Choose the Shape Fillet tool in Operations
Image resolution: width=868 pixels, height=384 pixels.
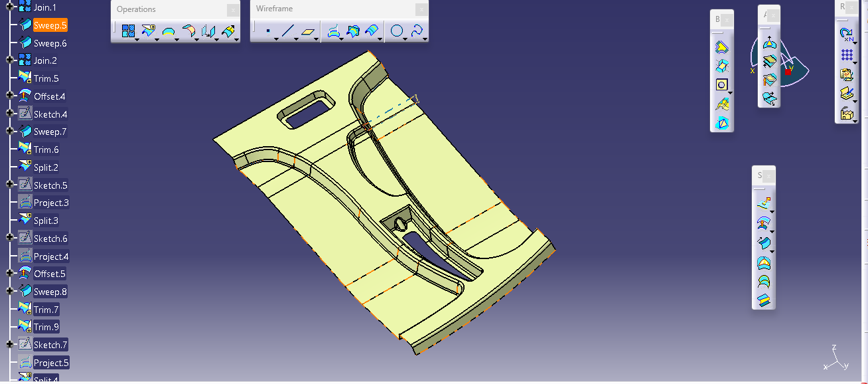[x=188, y=31]
